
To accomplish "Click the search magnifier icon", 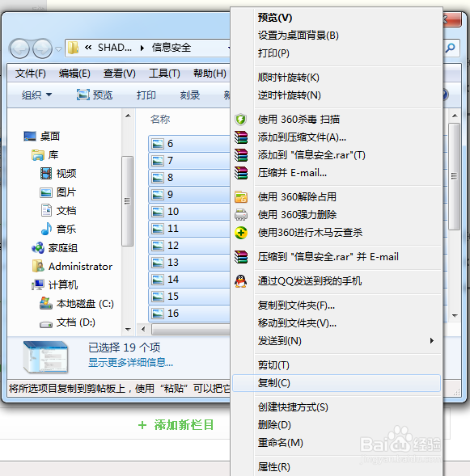I will [451, 48].
